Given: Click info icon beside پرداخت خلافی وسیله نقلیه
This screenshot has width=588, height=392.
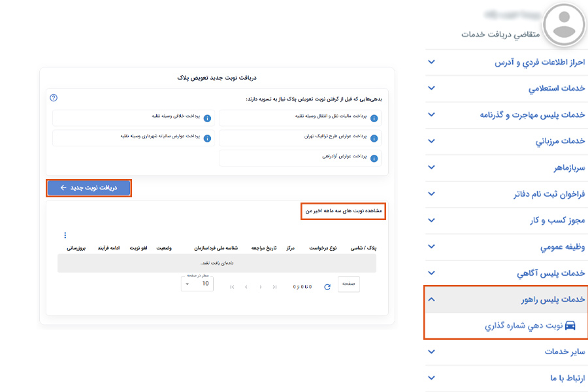Looking at the screenshot, I should pyautogui.click(x=207, y=118).
